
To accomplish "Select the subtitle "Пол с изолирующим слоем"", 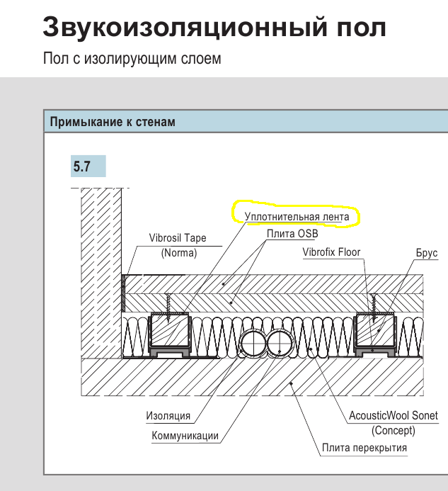I will tap(132, 59).
